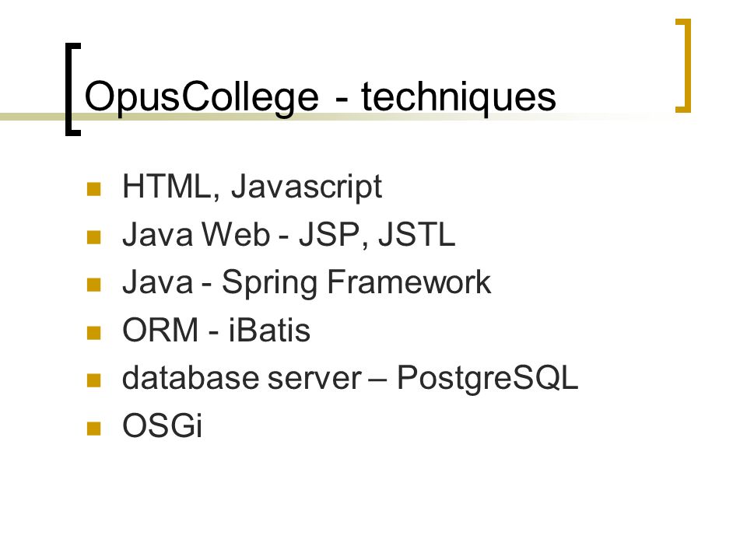Select the bullet beside Java - Spring Framework

click(x=94, y=285)
